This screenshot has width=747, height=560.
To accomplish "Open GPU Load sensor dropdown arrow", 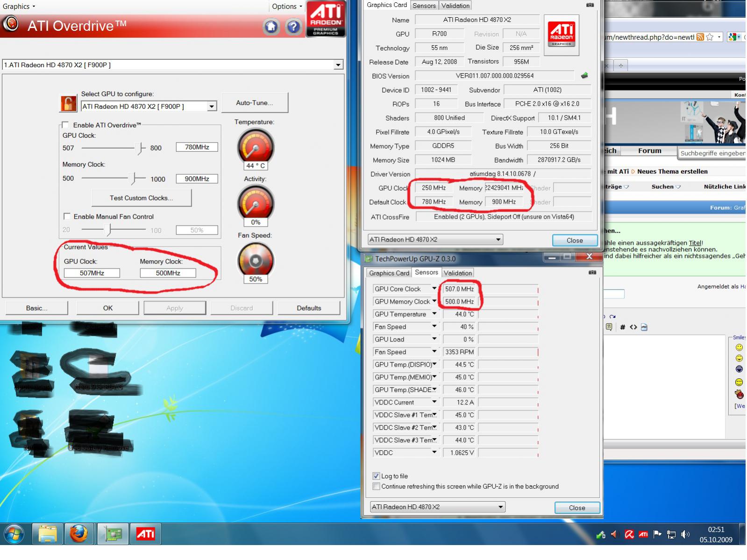I will click(434, 339).
